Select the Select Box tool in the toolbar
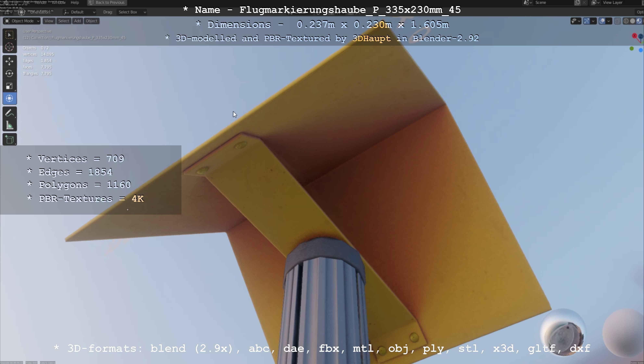 9,35
